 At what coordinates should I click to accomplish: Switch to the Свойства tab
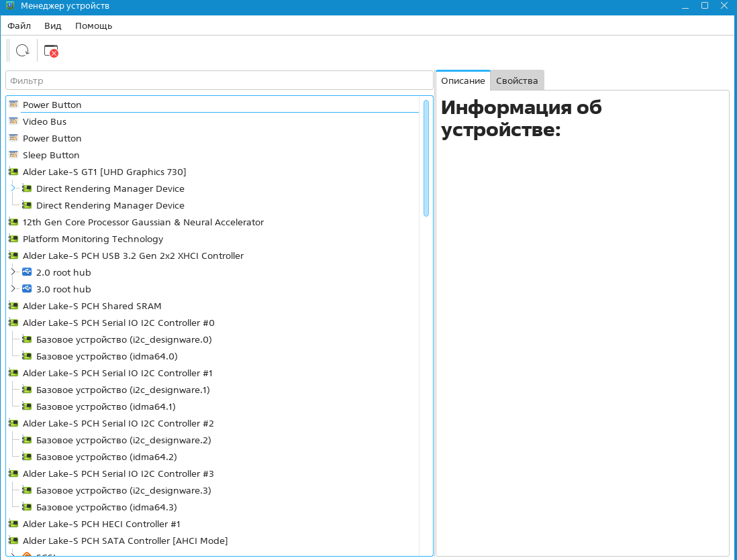coord(517,80)
